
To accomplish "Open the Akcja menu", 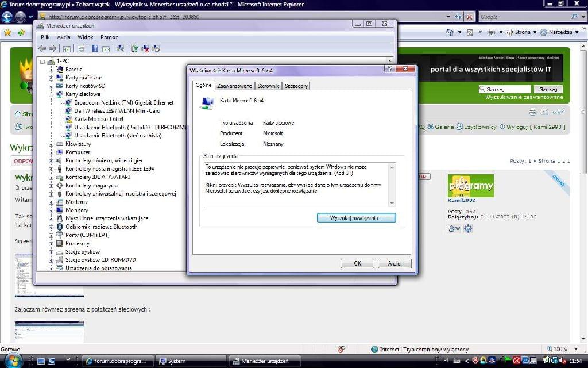I will tap(63, 37).
